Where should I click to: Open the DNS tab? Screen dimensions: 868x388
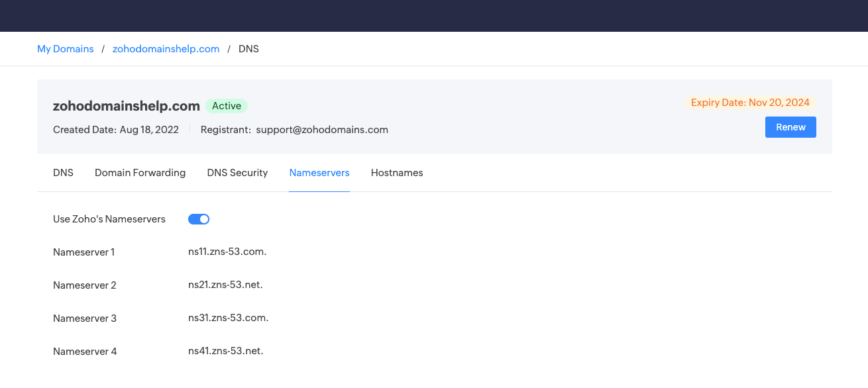tap(63, 173)
